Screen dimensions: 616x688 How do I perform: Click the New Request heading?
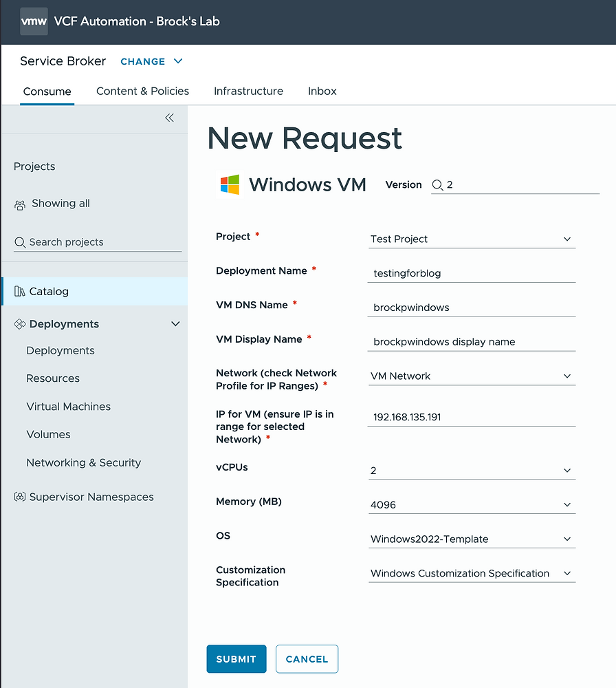(305, 138)
